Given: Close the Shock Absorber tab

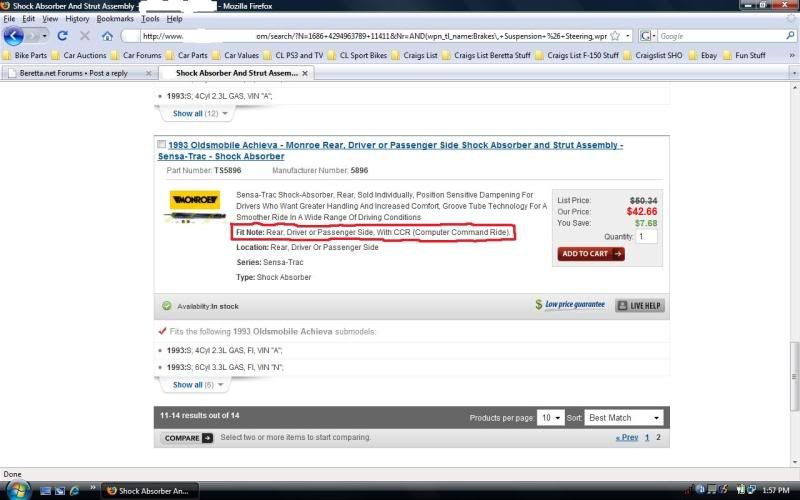Looking at the screenshot, I should pos(305,73).
